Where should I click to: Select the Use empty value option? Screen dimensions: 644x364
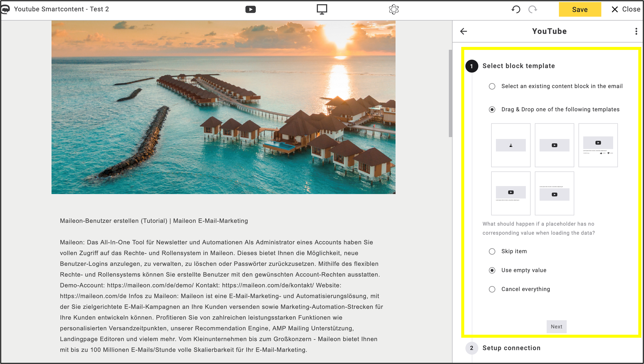pos(492,270)
